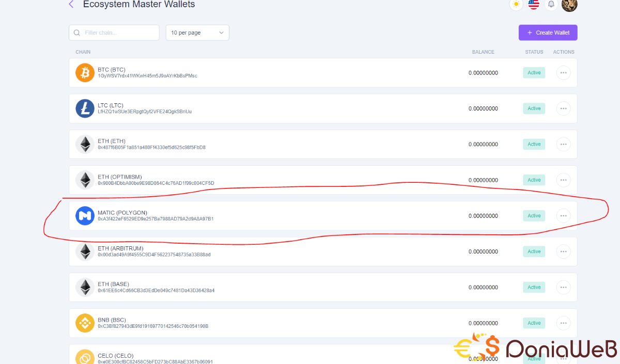Click the back arrow beside Ecosystem Master Wallets

(x=71, y=5)
